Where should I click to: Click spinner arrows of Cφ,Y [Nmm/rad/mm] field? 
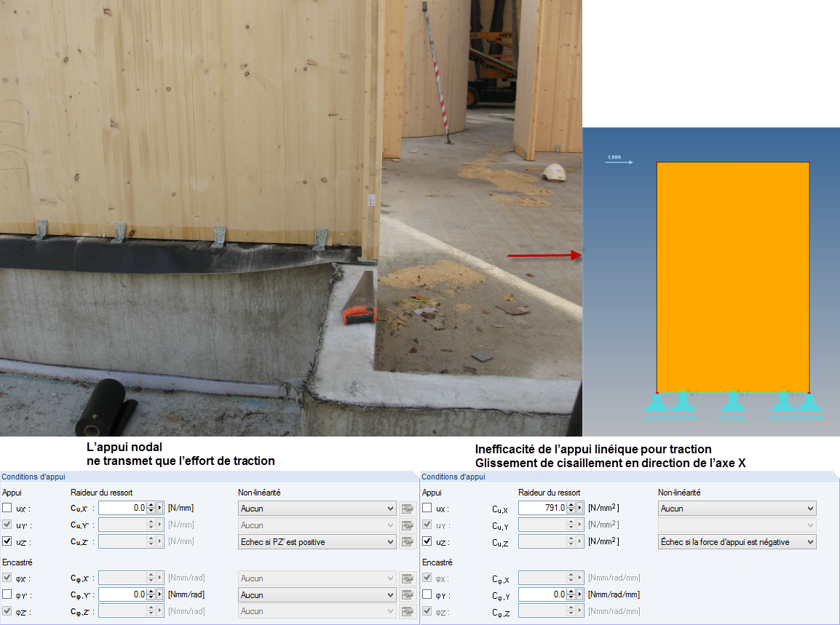[571, 594]
